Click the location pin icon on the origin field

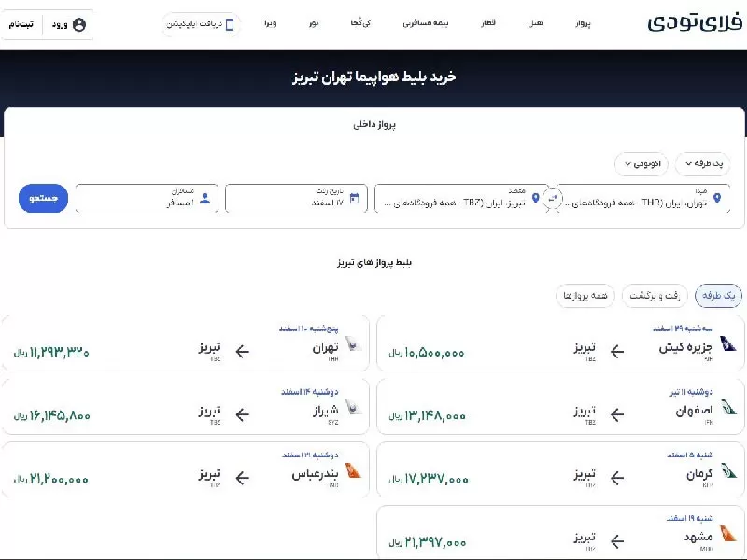716,200
